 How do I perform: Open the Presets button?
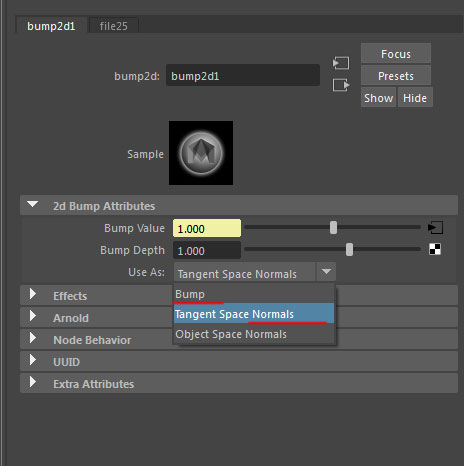396,76
